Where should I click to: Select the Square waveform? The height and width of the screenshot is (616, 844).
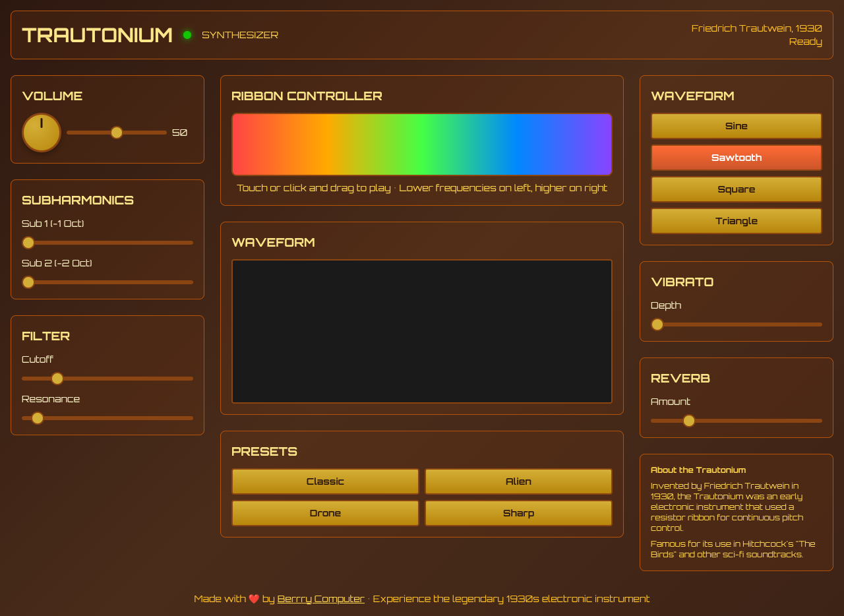coord(736,189)
